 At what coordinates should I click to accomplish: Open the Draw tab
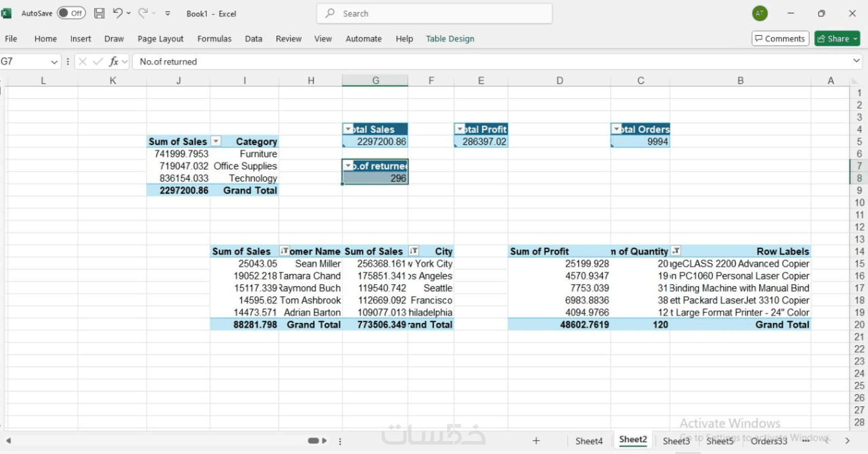click(x=114, y=39)
